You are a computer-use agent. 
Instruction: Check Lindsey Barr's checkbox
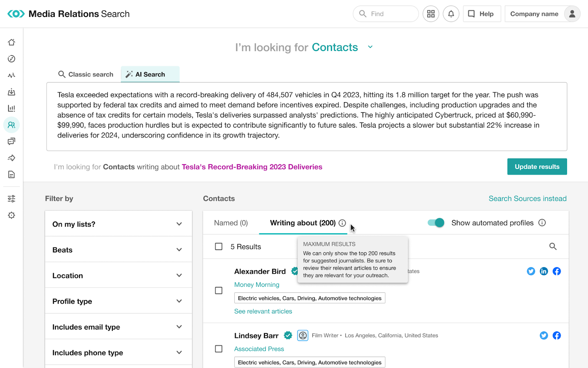coord(219,349)
